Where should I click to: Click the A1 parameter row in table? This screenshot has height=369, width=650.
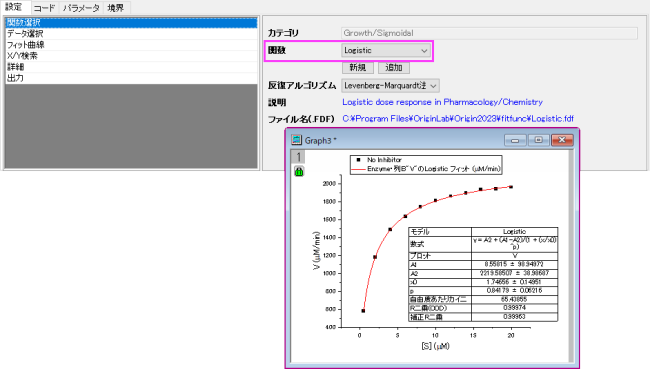[x=483, y=265]
